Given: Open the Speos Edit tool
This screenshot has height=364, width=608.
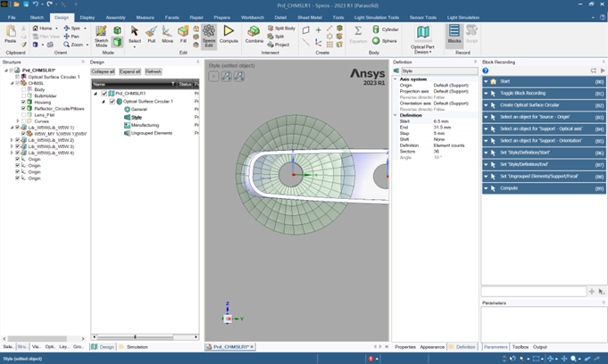Looking at the screenshot, I should point(209,36).
